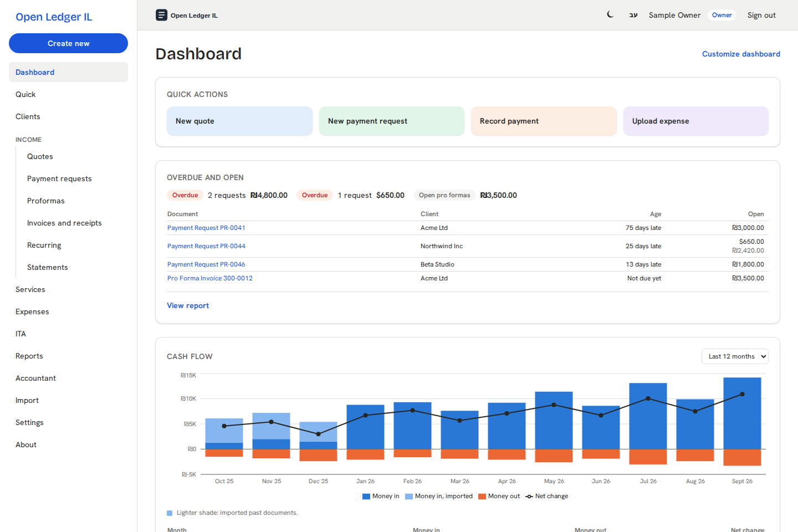Open Payment requests in the sidebar
Screen dimensions: 798x532
(x=74, y=178)
